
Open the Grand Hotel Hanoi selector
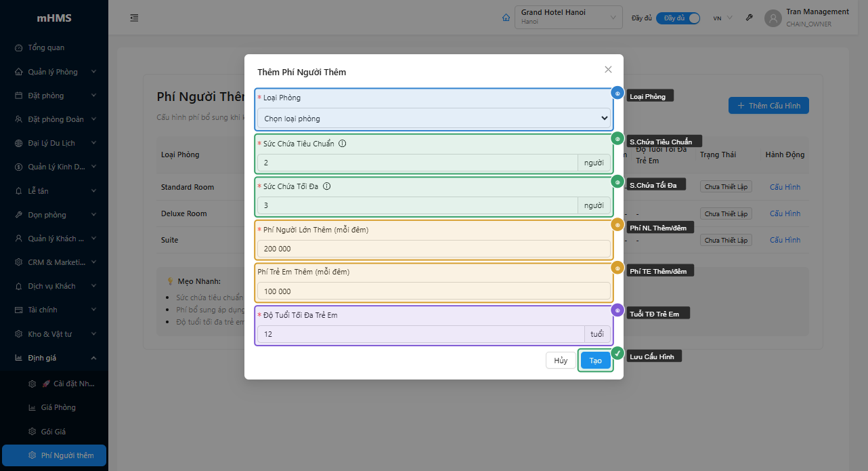click(568, 18)
